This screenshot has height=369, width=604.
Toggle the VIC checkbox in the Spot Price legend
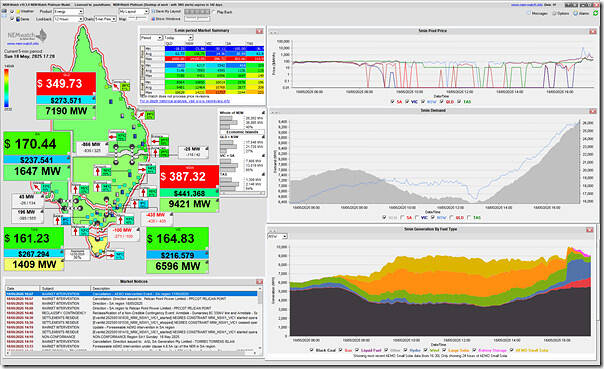(x=407, y=102)
